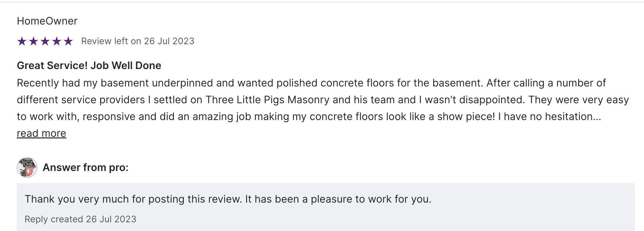Click the second purple rating star
Viewport: 644px width, 231px height.
click(33, 41)
